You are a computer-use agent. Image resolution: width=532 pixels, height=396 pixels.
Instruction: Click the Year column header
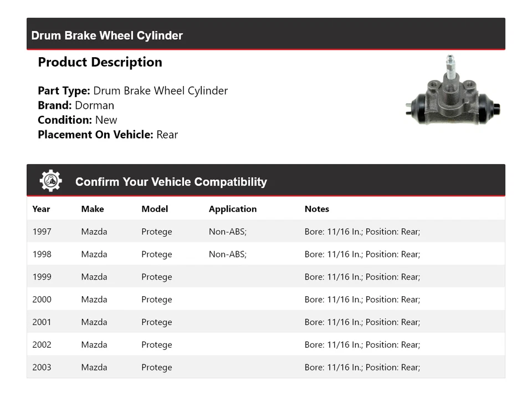[x=41, y=209]
